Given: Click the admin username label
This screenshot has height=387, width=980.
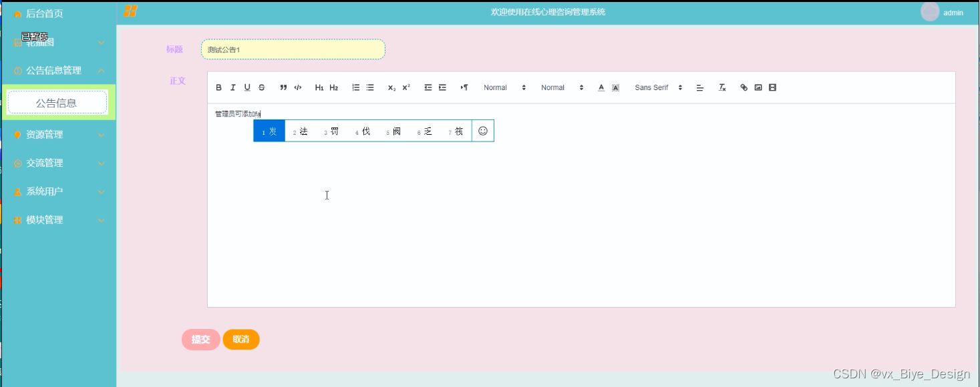Looking at the screenshot, I should [x=953, y=13].
